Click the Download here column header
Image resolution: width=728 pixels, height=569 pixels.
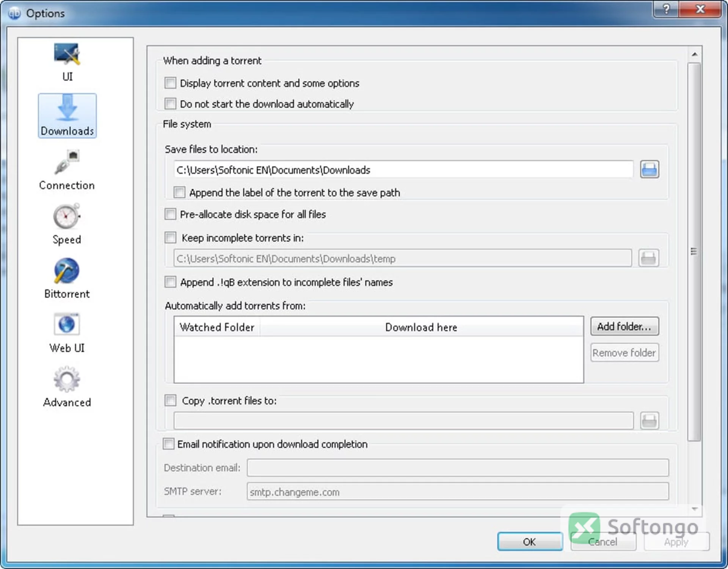coord(421,327)
